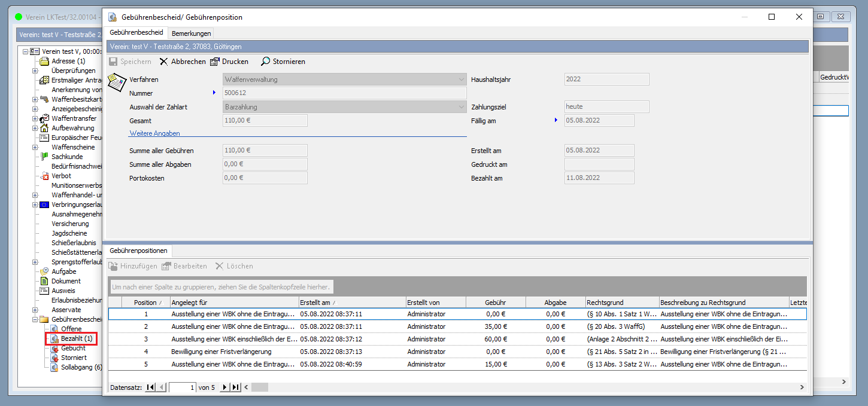Switch to the Bemerkungen tab

(190, 33)
